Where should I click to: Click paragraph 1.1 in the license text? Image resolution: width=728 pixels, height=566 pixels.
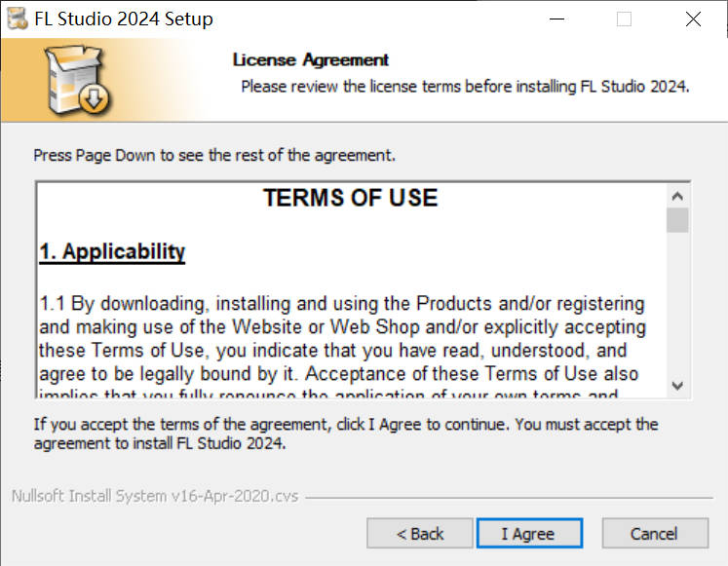click(341, 338)
